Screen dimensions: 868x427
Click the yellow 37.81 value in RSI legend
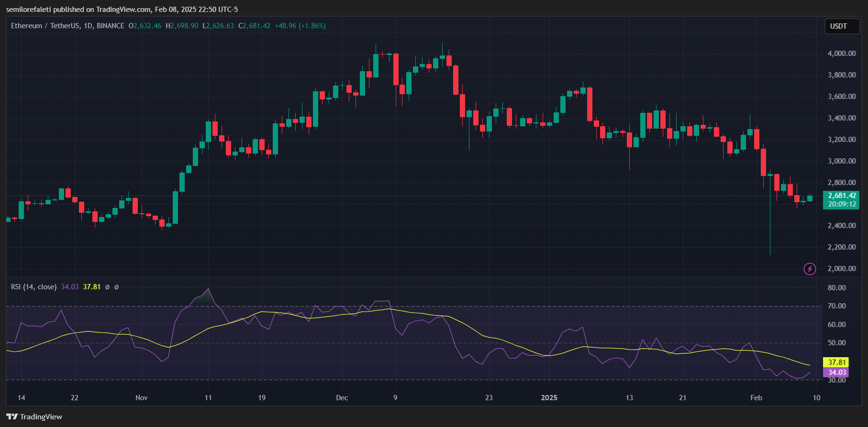[92, 287]
